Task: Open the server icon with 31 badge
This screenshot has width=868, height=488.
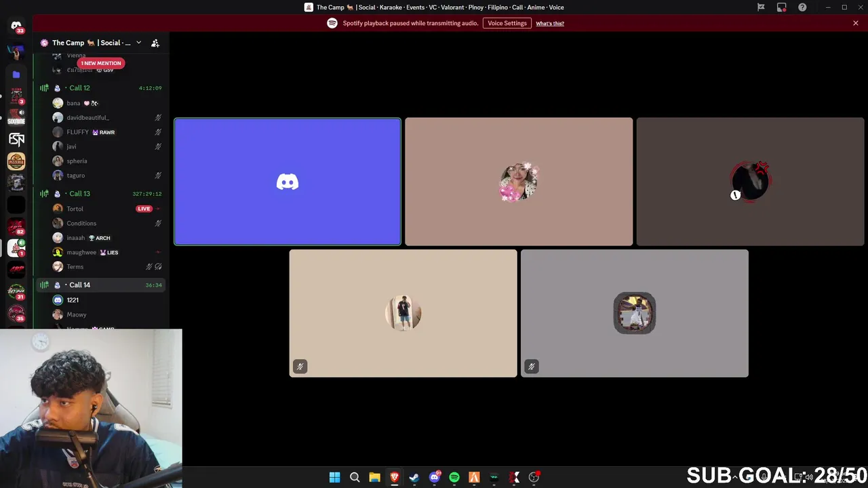Action: (16, 291)
